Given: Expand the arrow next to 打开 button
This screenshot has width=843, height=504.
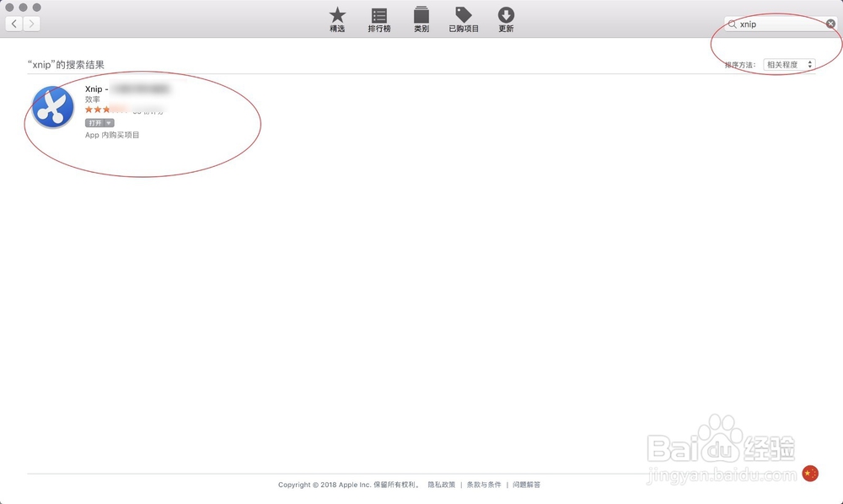Looking at the screenshot, I should (109, 123).
